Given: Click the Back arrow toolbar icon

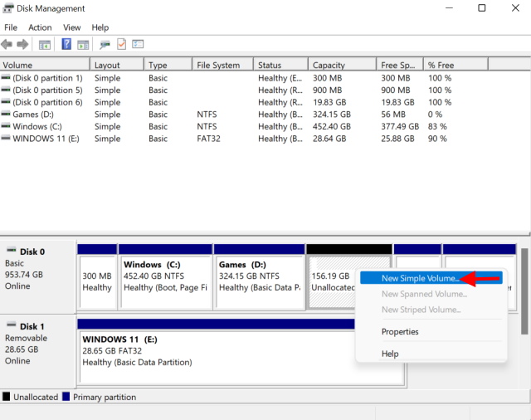Looking at the screenshot, I should pyautogui.click(x=7, y=44).
